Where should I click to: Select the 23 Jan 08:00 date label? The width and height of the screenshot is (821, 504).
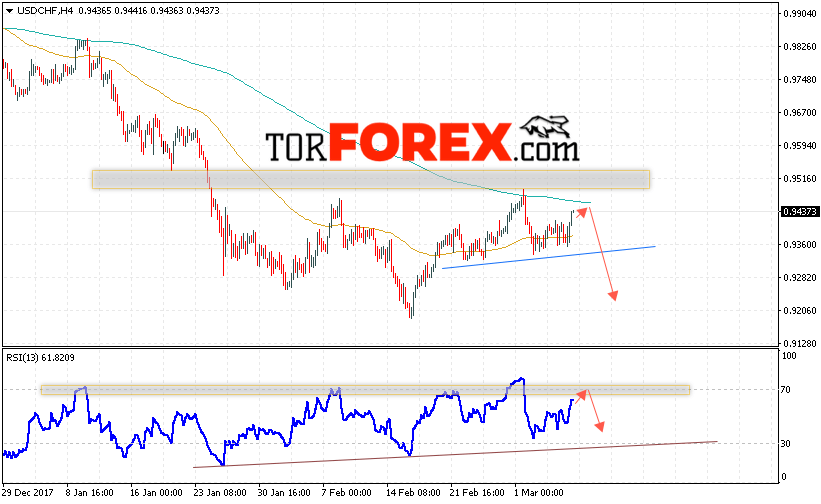tap(220, 493)
